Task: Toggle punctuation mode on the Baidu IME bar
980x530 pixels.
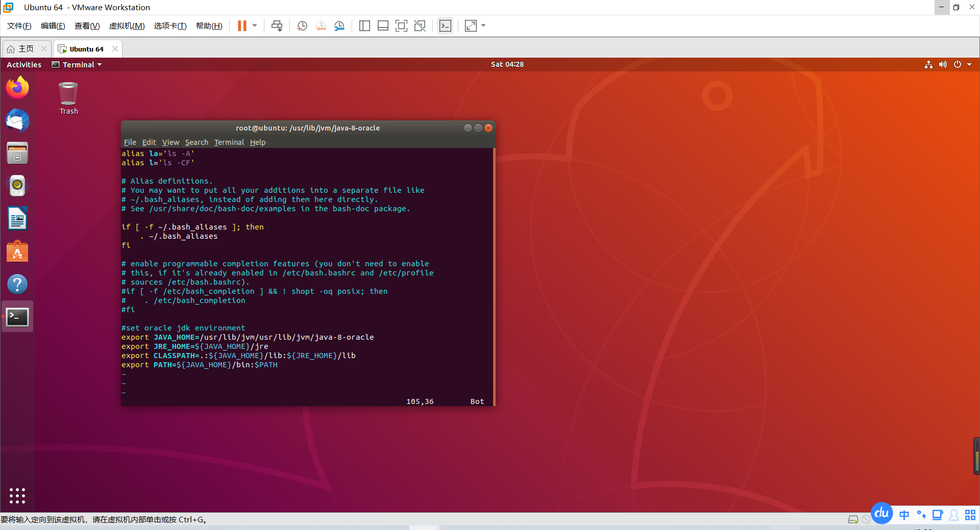Action: click(920, 516)
